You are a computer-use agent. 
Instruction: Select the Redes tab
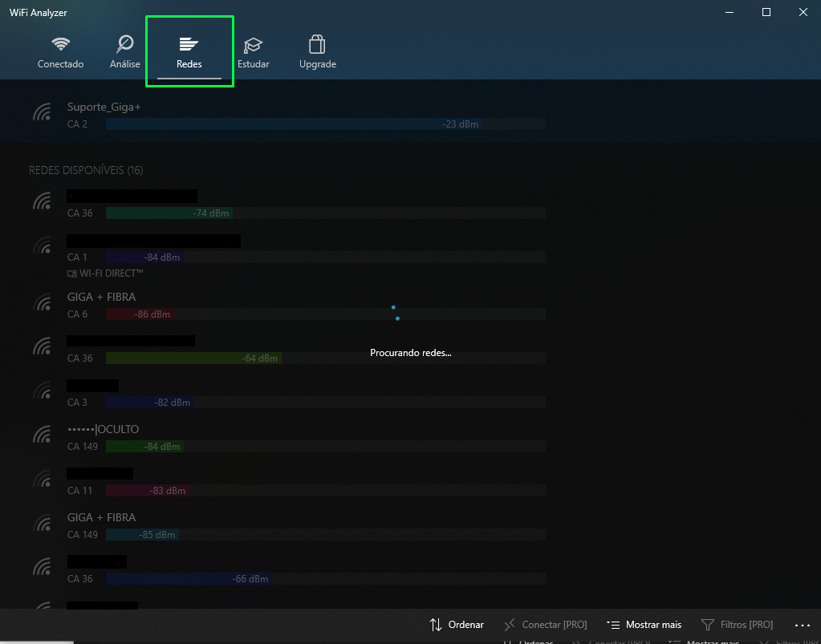[x=189, y=52]
